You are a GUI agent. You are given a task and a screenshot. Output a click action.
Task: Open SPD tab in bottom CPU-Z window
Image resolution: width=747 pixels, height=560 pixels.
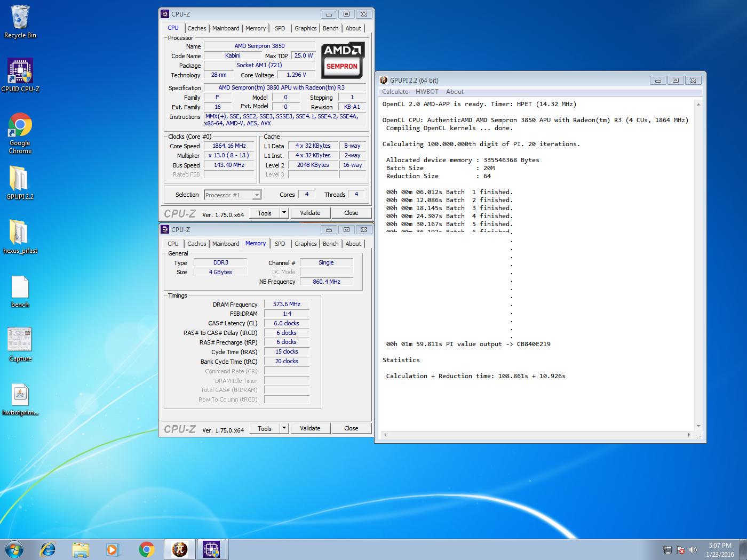click(x=280, y=244)
